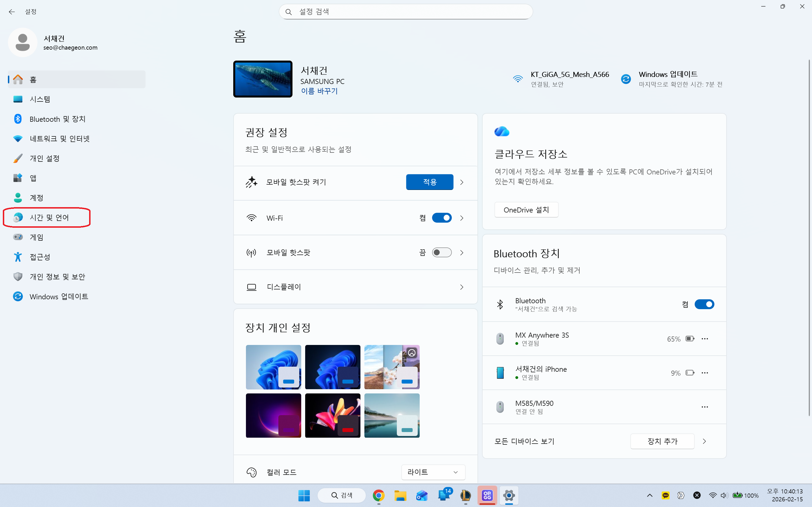Open 네트워크 및 인터넷 settings

(x=60, y=138)
